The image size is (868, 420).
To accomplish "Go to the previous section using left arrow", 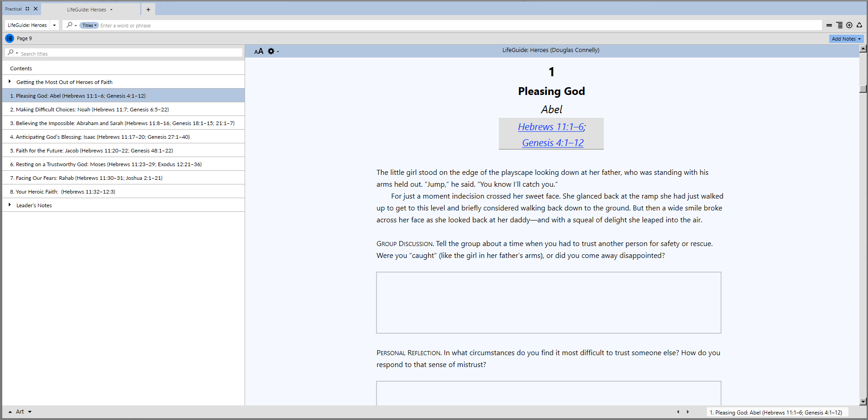I will tap(678, 412).
